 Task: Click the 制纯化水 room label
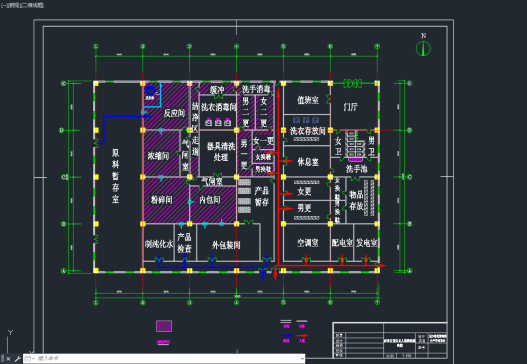coord(159,244)
